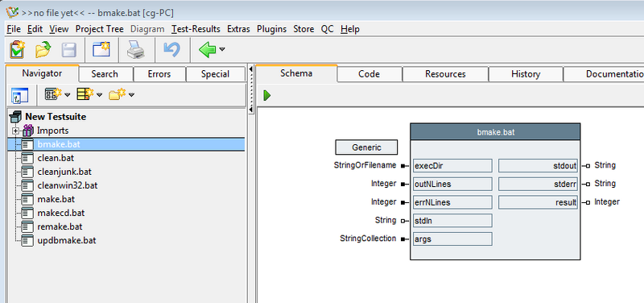The width and height of the screenshot is (644, 303).
Task: Select make.bat in the project tree
Action: click(x=56, y=199)
